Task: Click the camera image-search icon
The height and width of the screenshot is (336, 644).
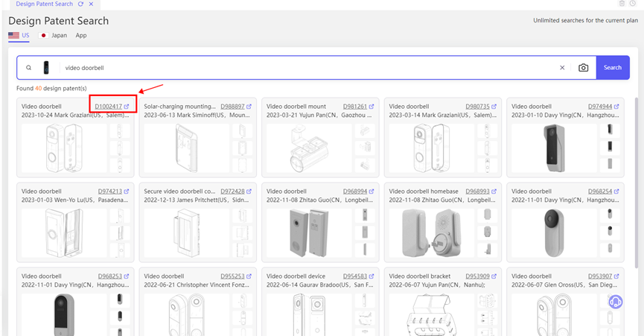Action: [583, 68]
